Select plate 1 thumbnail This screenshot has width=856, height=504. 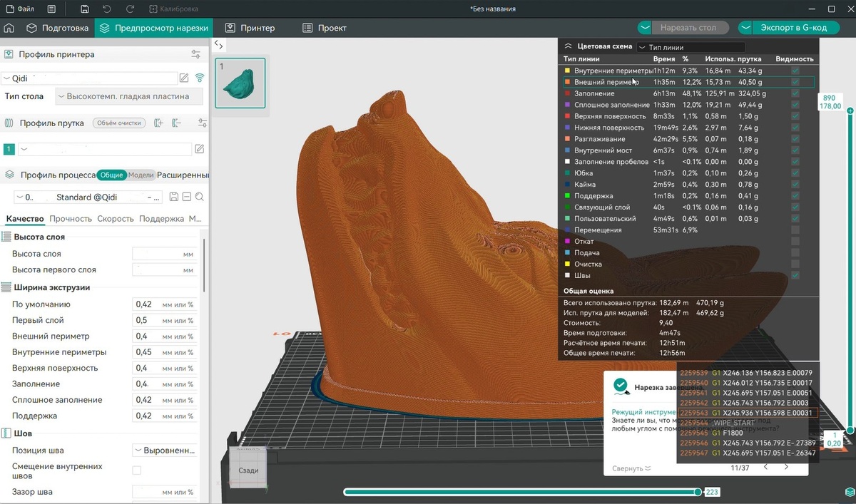pos(240,83)
